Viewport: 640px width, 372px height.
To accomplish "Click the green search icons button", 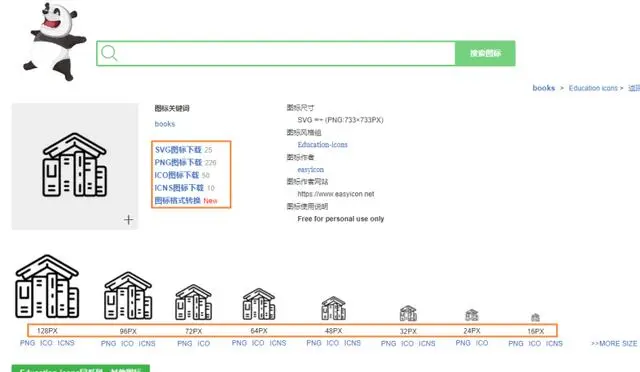I will pos(485,53).
